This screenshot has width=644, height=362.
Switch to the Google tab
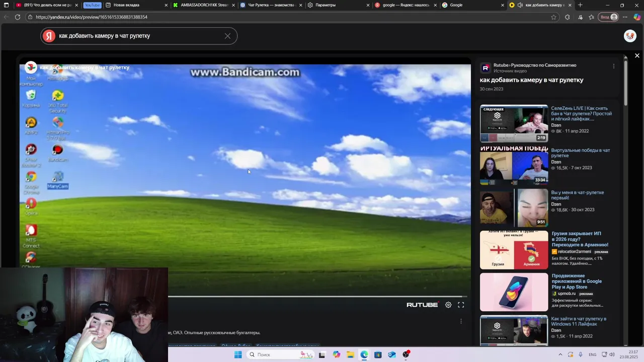point(472,5)
